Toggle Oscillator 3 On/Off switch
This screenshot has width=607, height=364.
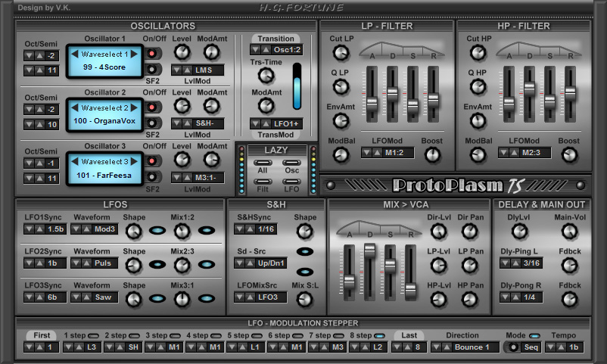[153, 160]
